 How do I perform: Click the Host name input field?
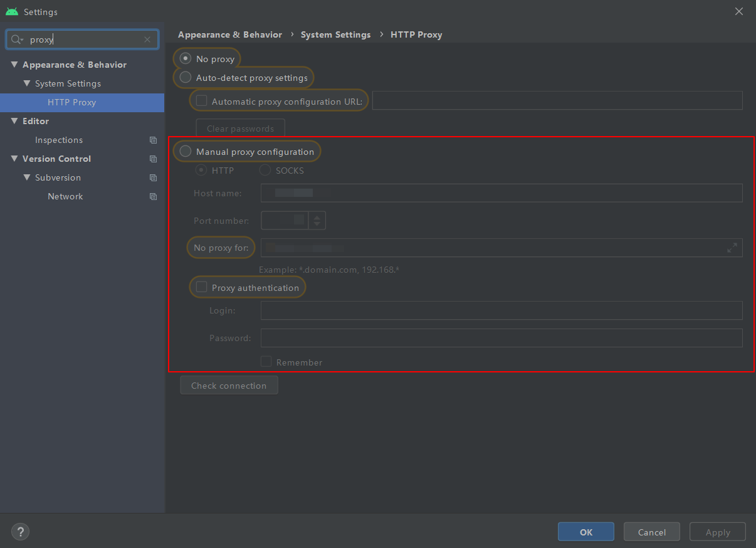pos(501,192)
